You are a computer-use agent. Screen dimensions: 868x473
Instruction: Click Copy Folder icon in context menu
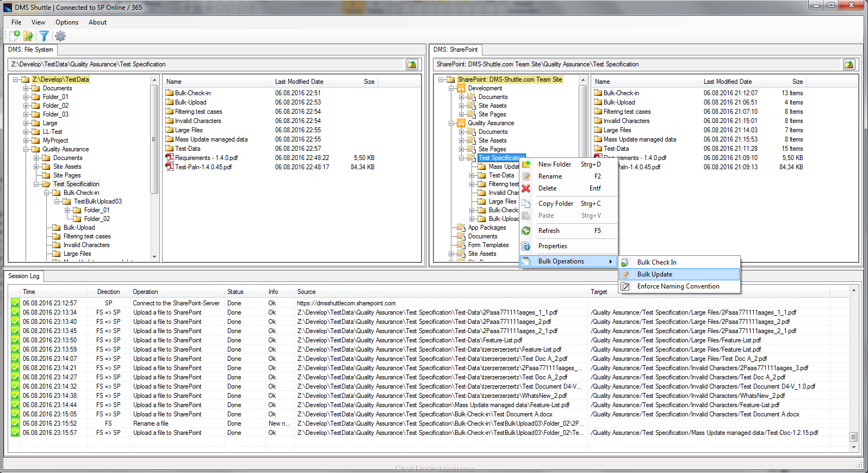click(x=526, y=204)
